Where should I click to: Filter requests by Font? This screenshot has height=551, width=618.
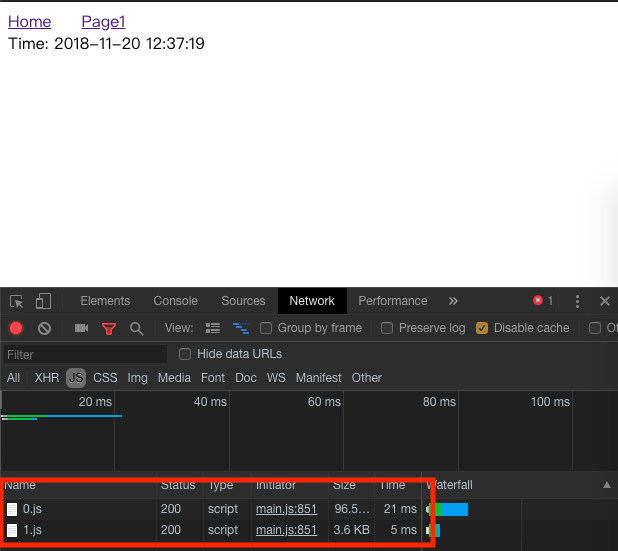213,378
